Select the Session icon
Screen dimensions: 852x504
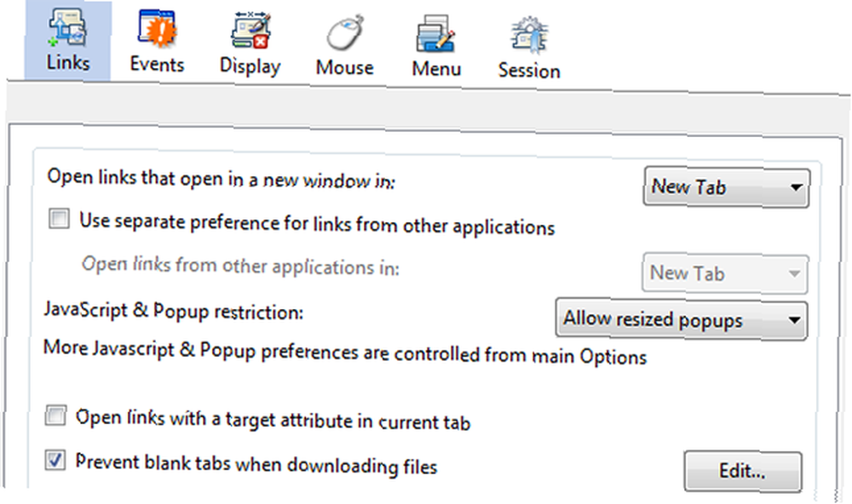[x=529, y=35]
